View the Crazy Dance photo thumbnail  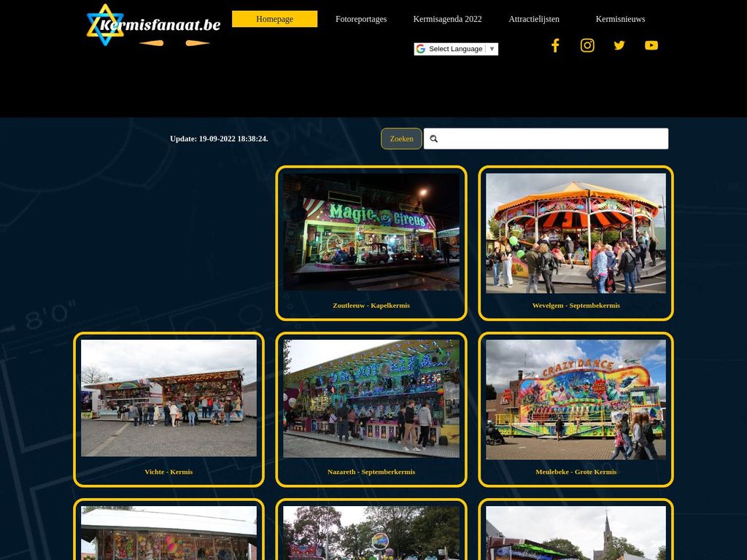point(576,400)
